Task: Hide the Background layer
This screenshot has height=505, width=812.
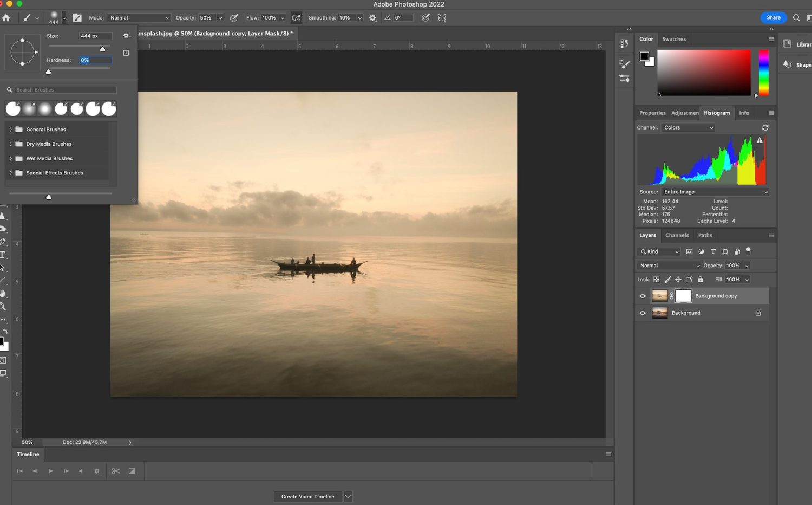Action: pyautogui.click(x=643, y=313)
